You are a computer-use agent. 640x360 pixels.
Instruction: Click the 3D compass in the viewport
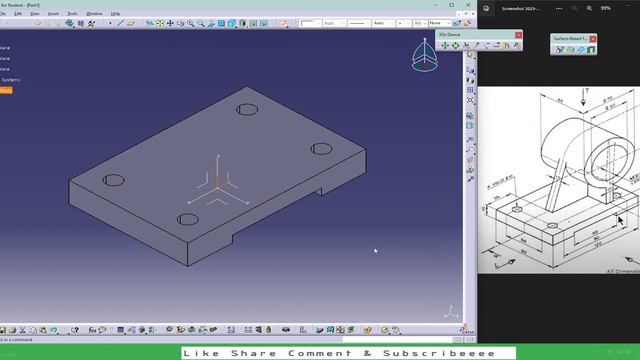[424, 56]
